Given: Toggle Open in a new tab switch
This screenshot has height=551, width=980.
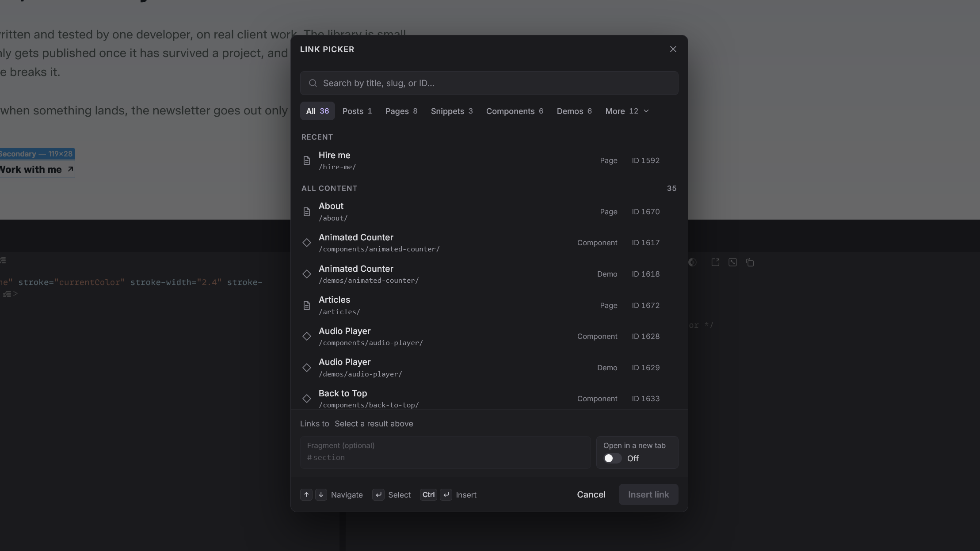Looking at the screenshot, I should point(613,458).
